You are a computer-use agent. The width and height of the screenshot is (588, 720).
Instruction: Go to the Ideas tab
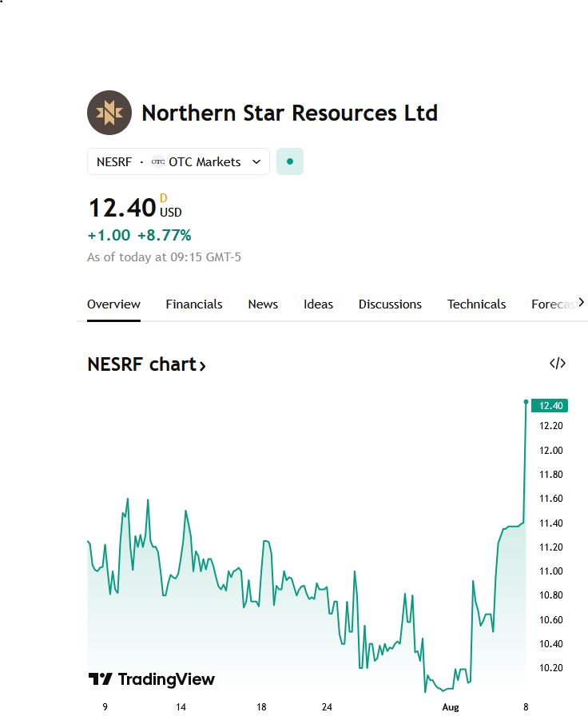point(318,304)
